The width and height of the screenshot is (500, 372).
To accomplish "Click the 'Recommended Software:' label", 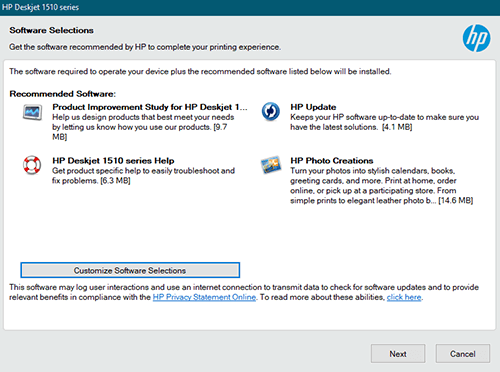I will point(63,94).
